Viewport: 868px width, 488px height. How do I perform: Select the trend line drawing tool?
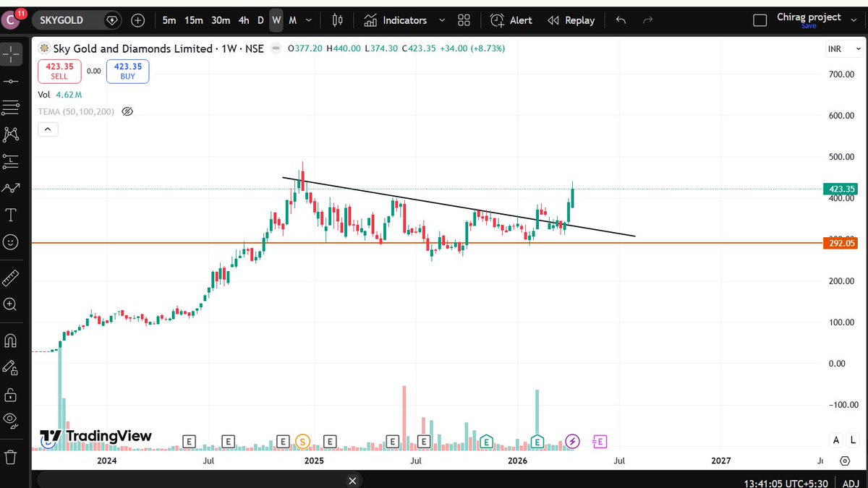click(11, 81)
